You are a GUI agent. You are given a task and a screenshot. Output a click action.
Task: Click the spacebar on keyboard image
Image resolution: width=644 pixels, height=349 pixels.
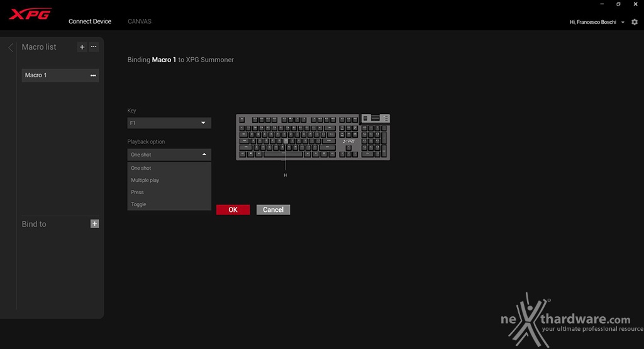pos(284,155)
